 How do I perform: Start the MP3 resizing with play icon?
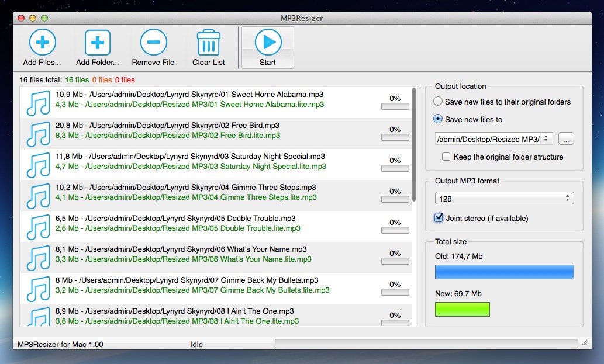pyautogui.click(x=268, y=43)
